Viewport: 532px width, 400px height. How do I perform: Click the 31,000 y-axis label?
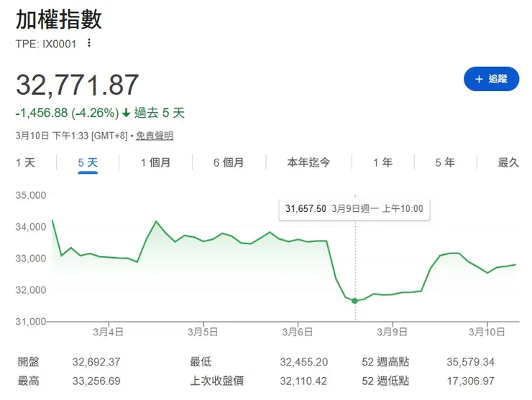click(x=31, y=321)
